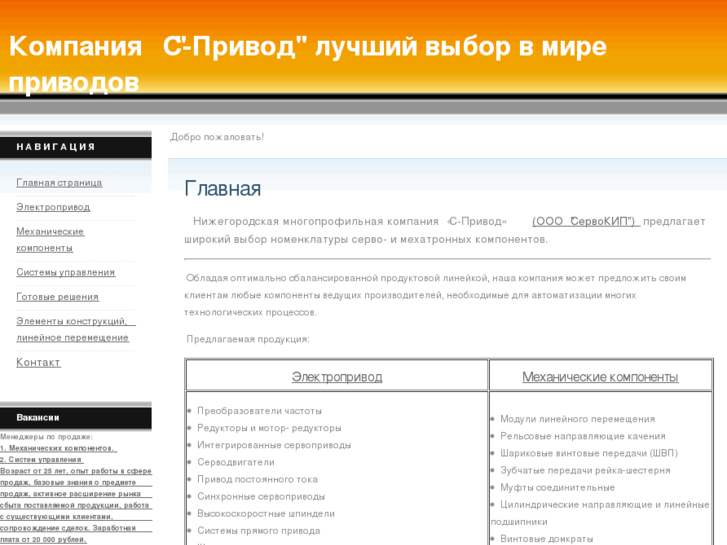Open the Главная страница navigation link
Viewport: 727px width, 545px height.
[x=59, y=183]
